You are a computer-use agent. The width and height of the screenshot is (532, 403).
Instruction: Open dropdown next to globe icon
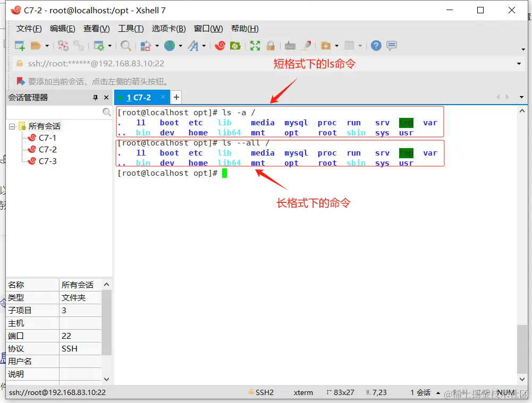180,46
